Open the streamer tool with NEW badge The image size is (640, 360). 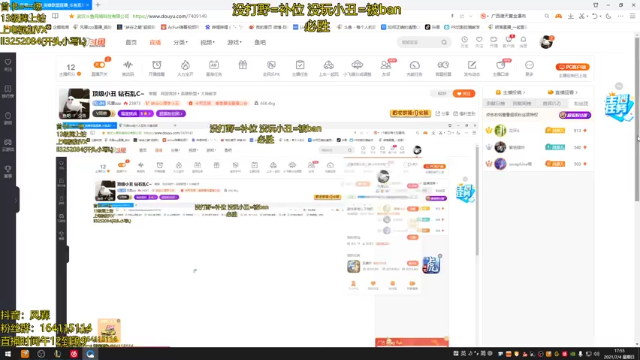501,67
